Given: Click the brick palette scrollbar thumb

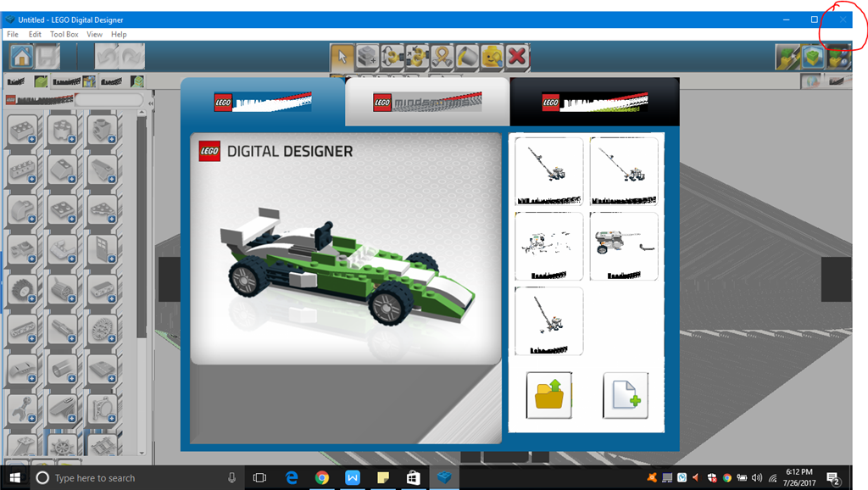Looking at the screenshot, I should (142, 227).
